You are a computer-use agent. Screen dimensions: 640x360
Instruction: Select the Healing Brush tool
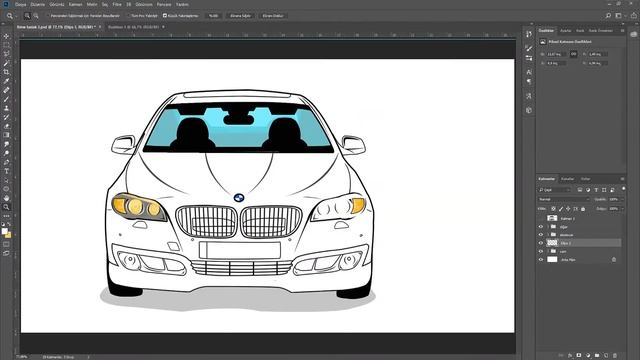tap(6, 90)
